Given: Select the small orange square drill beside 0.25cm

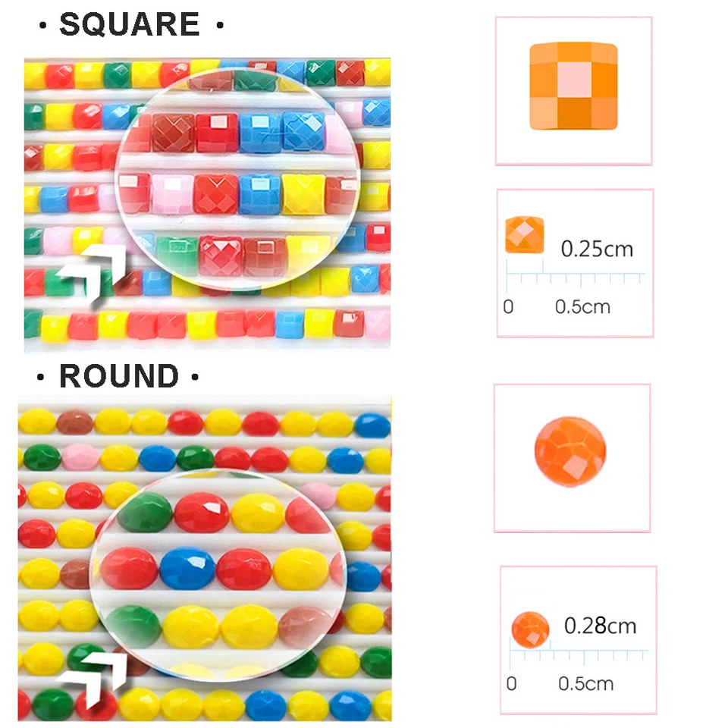Looking at the screenshot, I should [x=525, y=235].
